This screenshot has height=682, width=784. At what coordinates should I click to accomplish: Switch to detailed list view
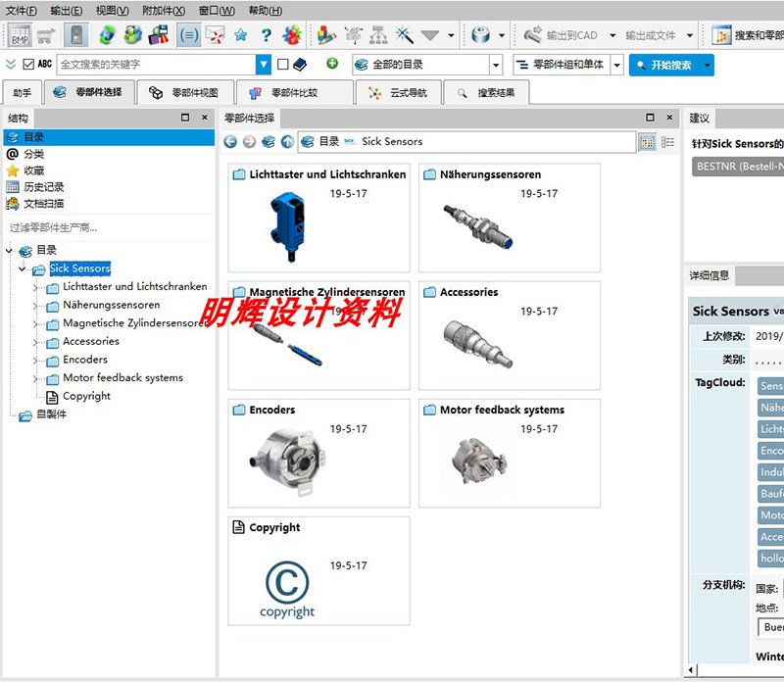667,142
